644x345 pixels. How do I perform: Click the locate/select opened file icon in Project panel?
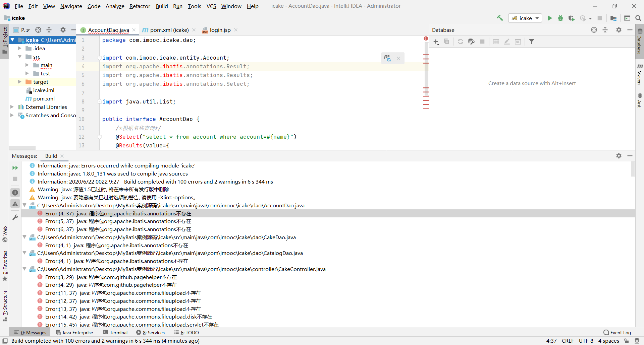coord(38,30)
